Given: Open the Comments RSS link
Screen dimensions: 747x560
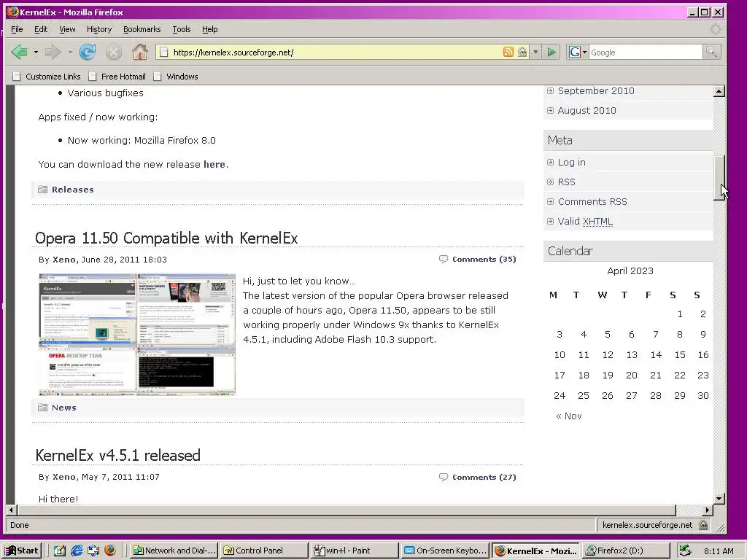Looking at the screenshot, I should 592,202.
